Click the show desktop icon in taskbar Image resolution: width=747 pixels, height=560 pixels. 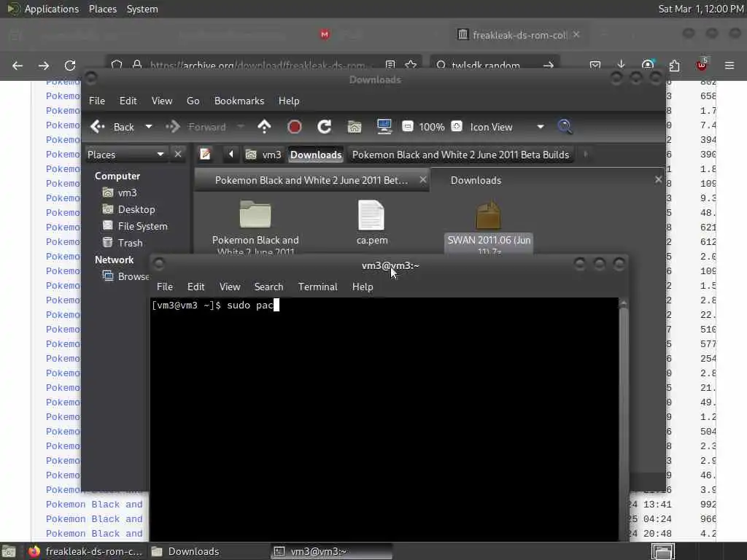tap(9, 551)
